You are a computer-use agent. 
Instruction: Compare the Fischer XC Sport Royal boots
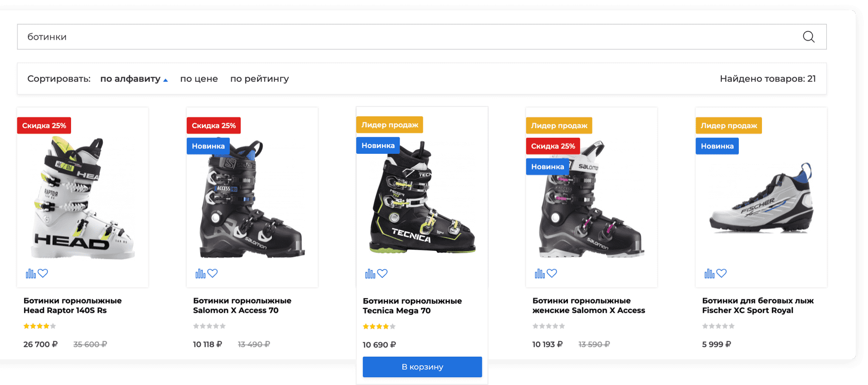[x=709, y=273]
